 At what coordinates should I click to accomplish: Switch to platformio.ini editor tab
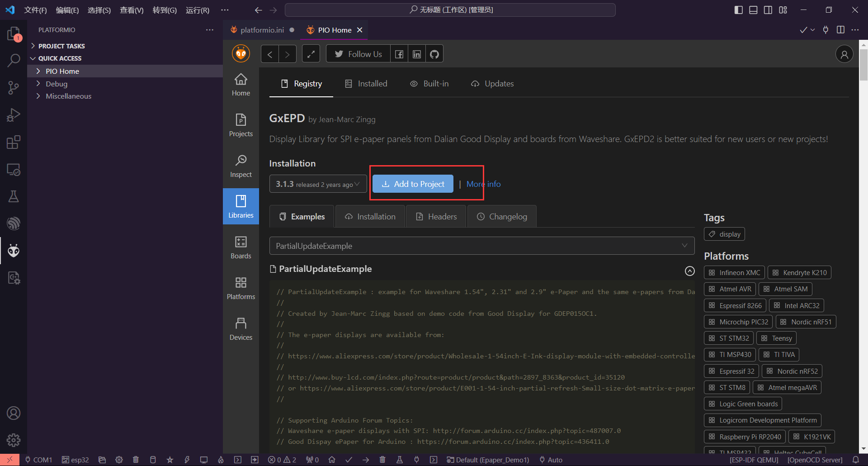(x=262, y=30)
